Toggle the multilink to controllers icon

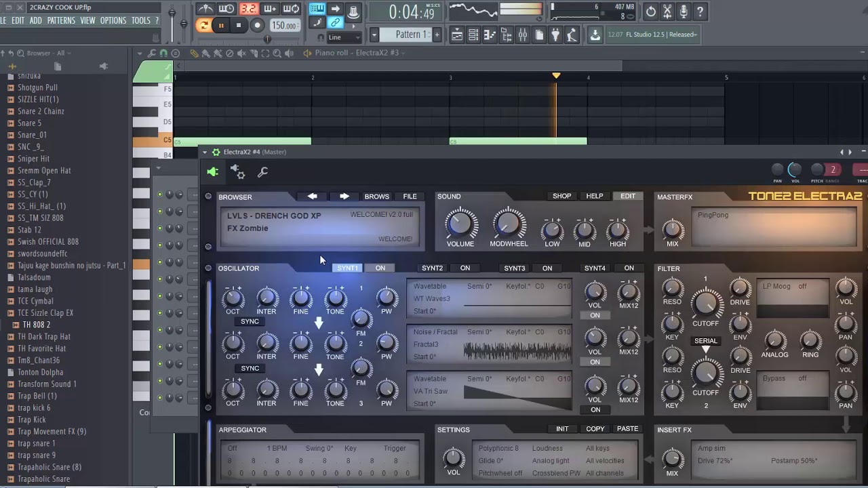click(336, 23)
